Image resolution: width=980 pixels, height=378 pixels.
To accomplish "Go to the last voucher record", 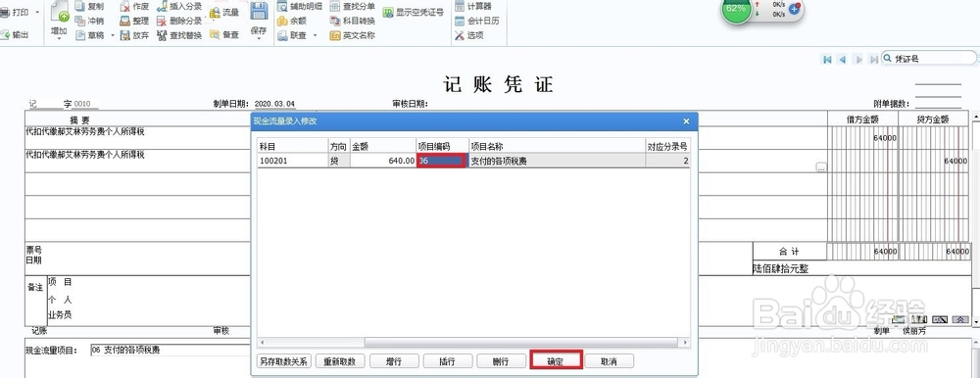I will click(874, 60).
